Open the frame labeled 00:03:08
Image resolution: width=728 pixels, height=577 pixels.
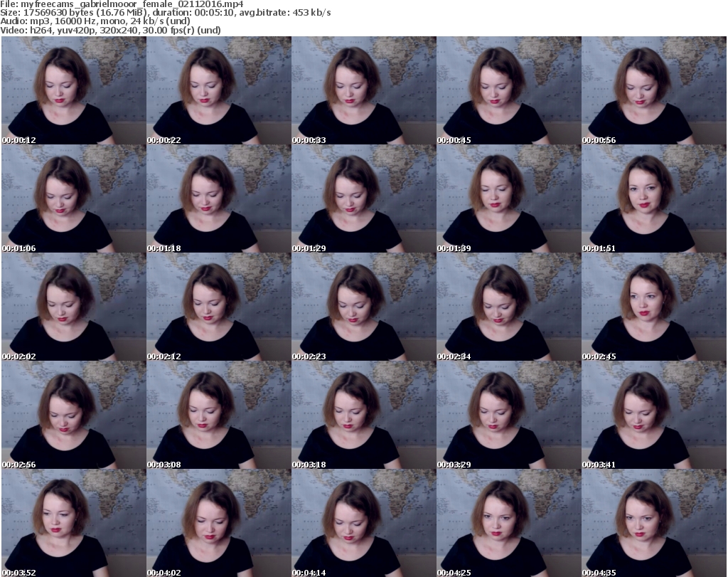[218, 415]
